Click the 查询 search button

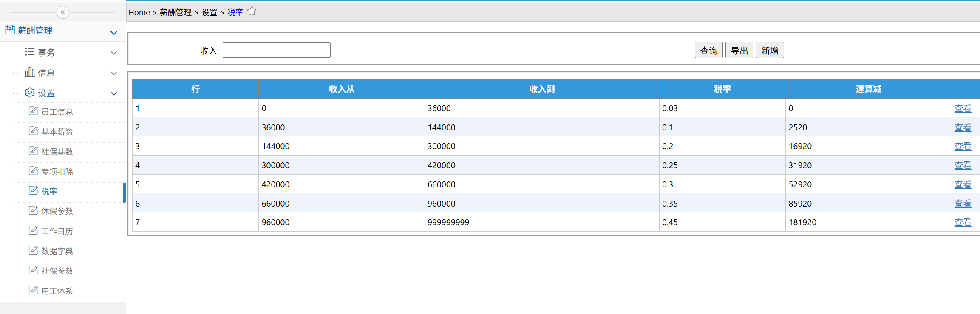click(x=708, y=50)
